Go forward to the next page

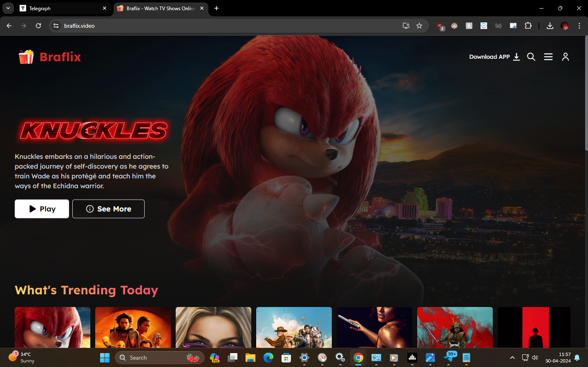point(24,26)
